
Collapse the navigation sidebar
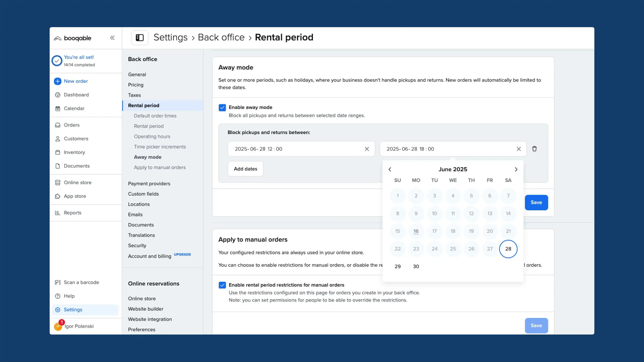point(112,38)
